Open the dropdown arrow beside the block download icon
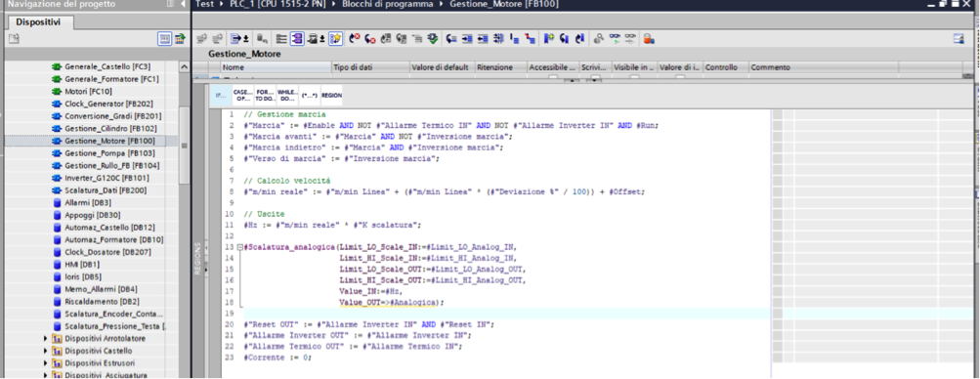The height and width of the screenshot is (379, 980). coord(322,39)
